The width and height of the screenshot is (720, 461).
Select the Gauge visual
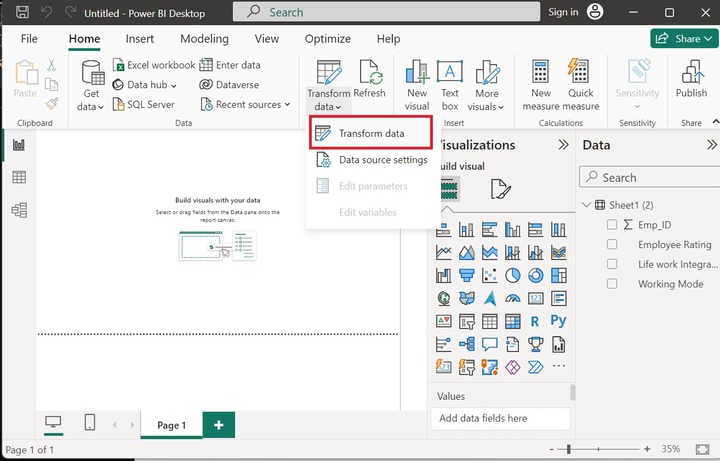coord(512,298)
